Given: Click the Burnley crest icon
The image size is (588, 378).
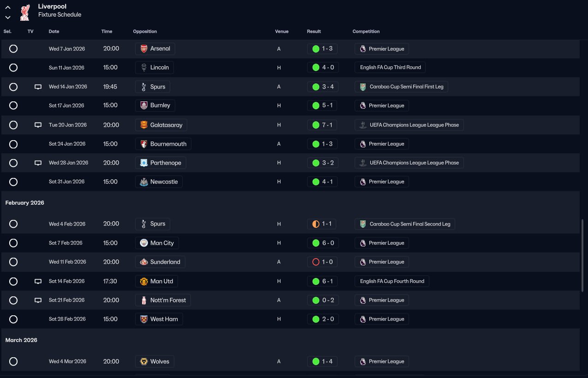Looking at the screenshot, I should (x=144, y=106).
